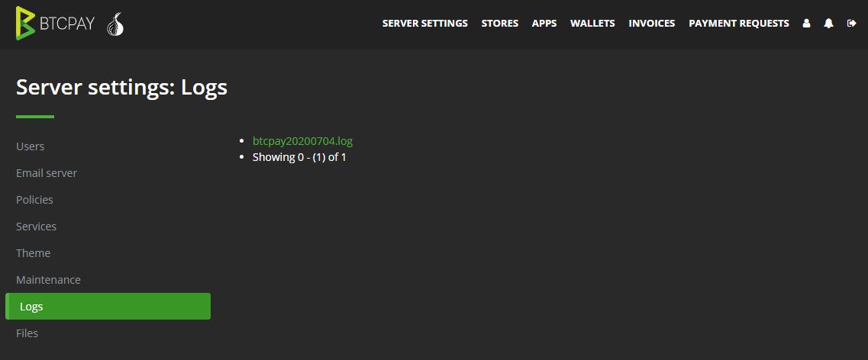Select the highlighted Logs sidebar item
The height and width of the screenshot is (360, 868).
tap(108, 307)
